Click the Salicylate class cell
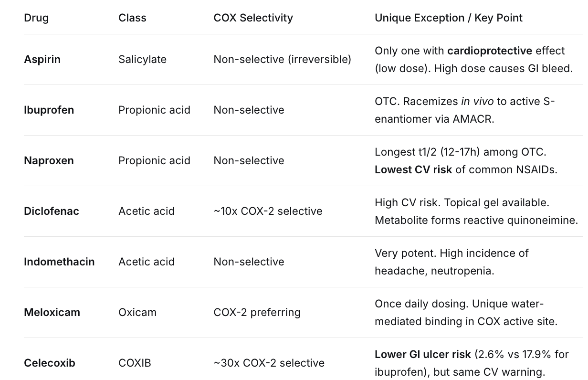 (x=142, y=60)
